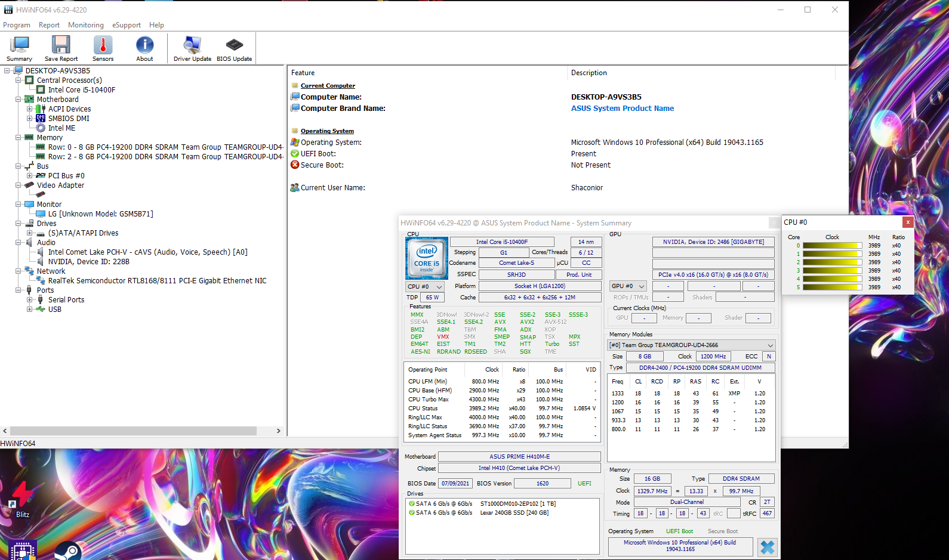The height and width of the screenshot is (560, 949).
Task: Close the CPU #0 clock window
Action: coord(907,222)
